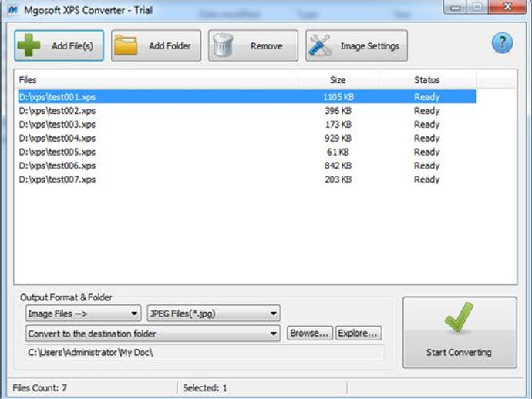This screenshot has width=532, height=399.
Task: Click the 929 KB size cell
Action: (338, 139)
